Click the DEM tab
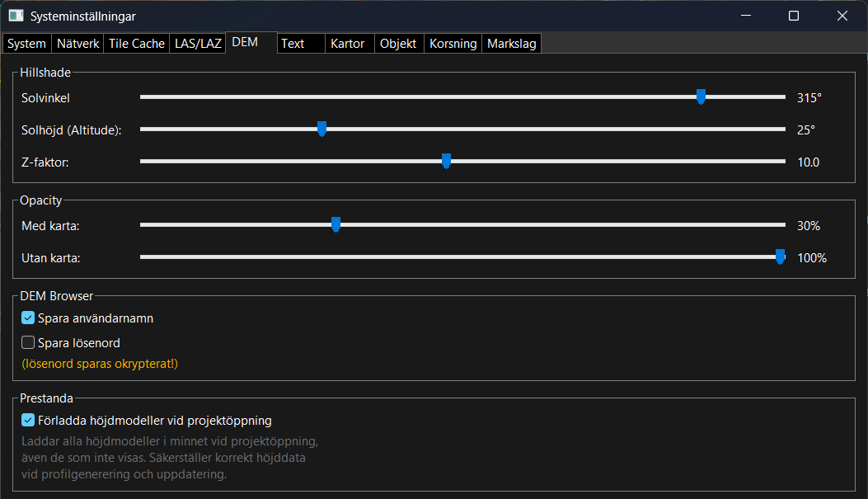This screenshot has height=499, width=868. [x=251, y=42]
